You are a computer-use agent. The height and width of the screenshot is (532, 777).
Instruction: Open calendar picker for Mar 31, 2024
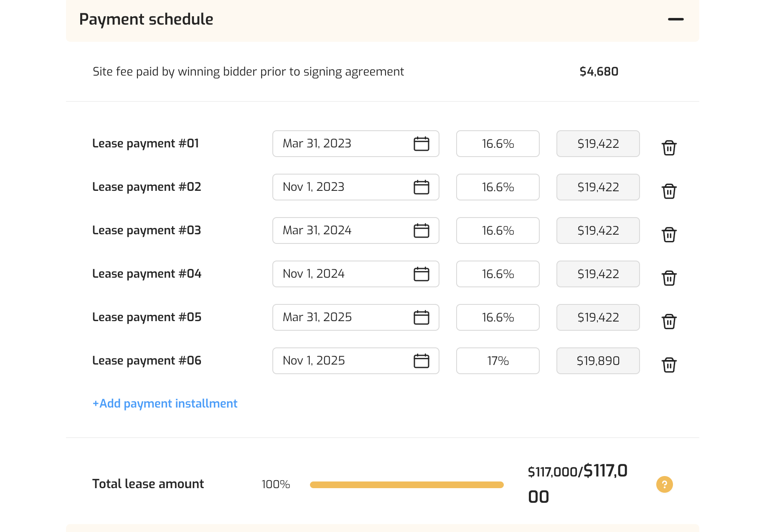tap(421, 231)
